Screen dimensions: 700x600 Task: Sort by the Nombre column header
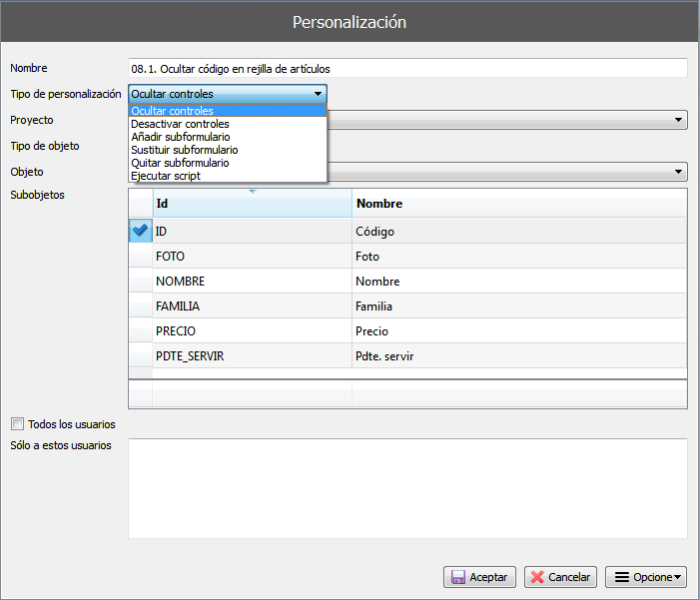pyautogui.click(x=519, y=203)
